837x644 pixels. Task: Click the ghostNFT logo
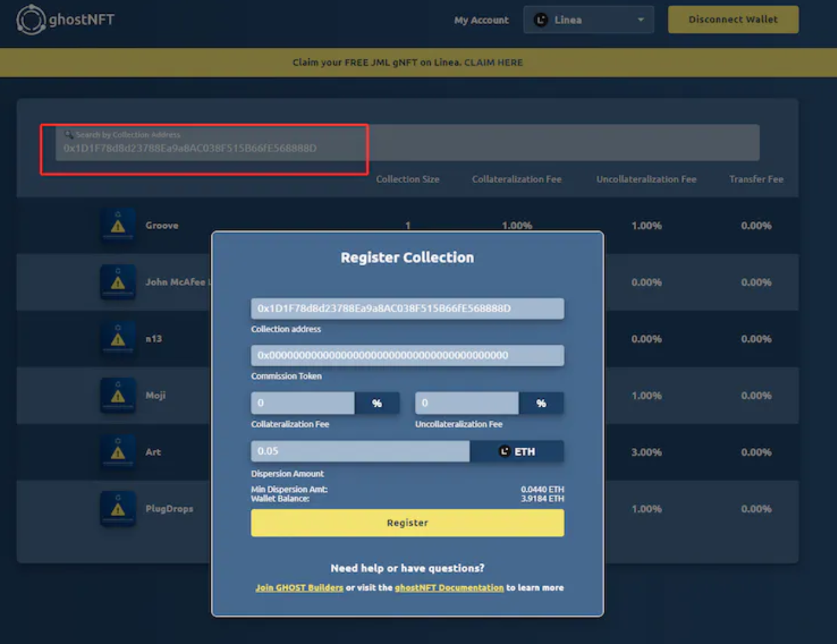point(65,20)
